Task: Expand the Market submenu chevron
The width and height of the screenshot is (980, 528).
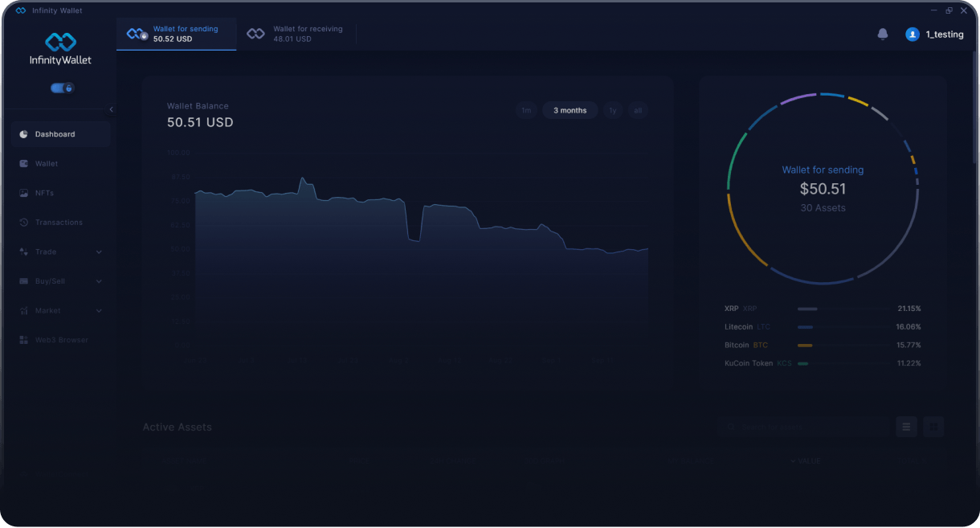Action: coord(99,310)
